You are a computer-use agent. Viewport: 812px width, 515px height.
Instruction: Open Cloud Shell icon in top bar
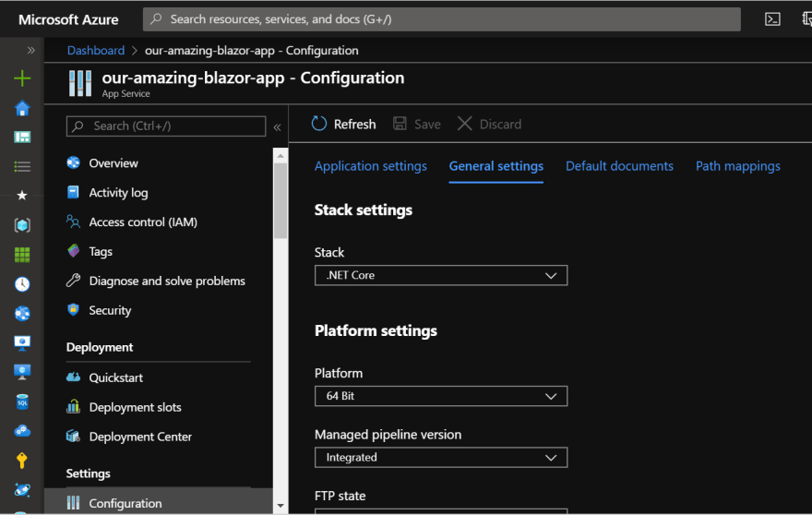pyautogui.click(x=772, y=19)
